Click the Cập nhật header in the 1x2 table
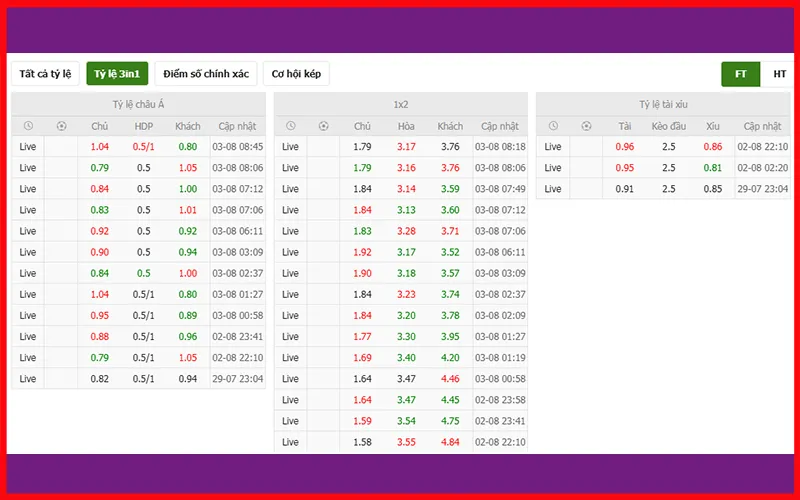 coord(500,126)
